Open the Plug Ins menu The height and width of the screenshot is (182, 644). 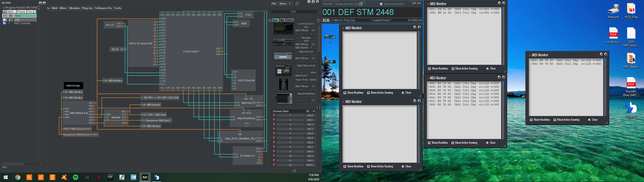(87, 8)
